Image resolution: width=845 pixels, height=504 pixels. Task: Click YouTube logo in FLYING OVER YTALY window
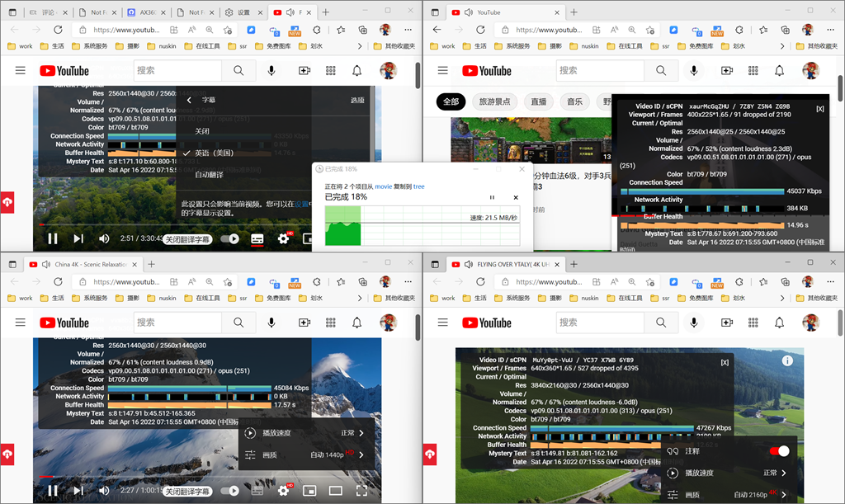487,323
